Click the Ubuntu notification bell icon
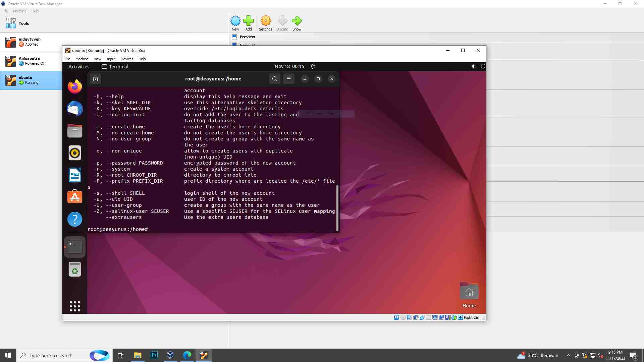Viewport: 644px width, 362px height. click(313, 66)
